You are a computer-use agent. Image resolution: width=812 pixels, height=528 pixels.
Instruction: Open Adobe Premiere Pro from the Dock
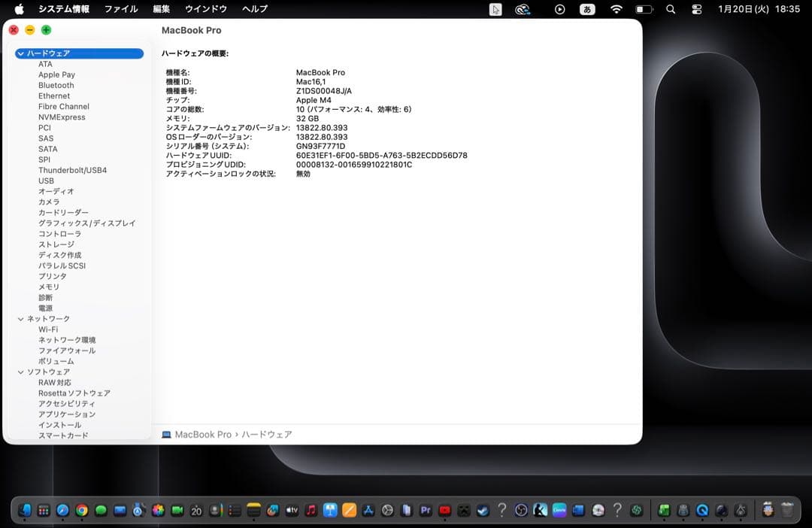click(425, 510)
